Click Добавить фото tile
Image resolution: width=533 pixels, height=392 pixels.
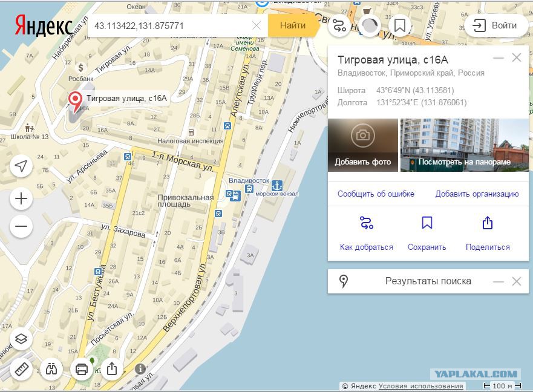click(363, 145)
